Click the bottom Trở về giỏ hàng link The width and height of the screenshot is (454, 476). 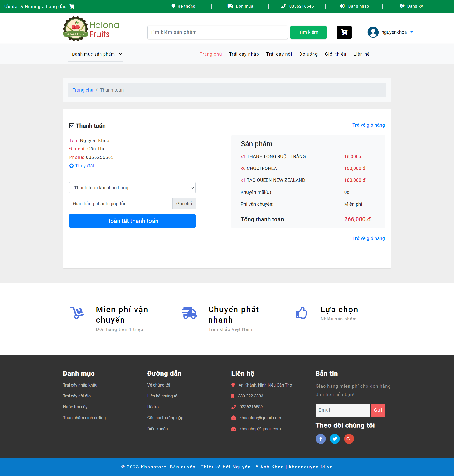coord(368,238)
